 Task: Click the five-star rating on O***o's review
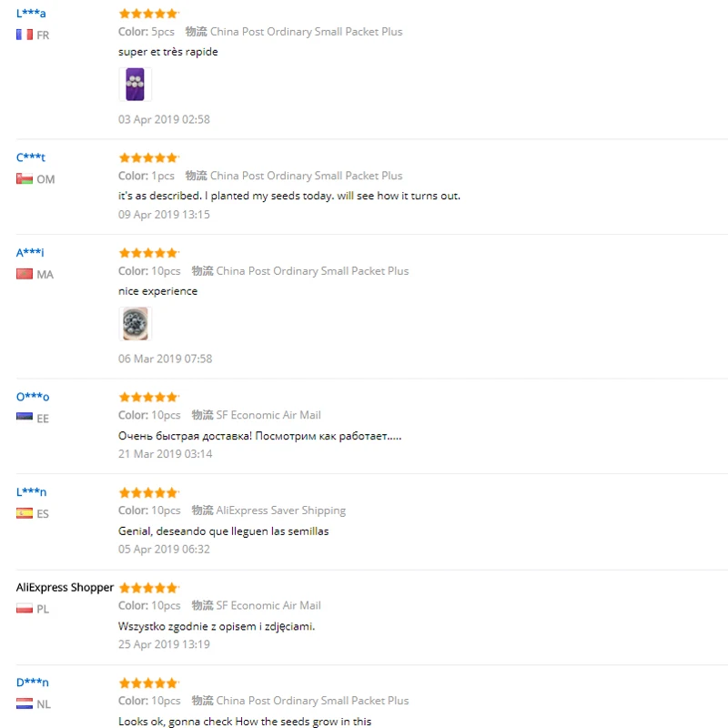(x=148, y=397)
